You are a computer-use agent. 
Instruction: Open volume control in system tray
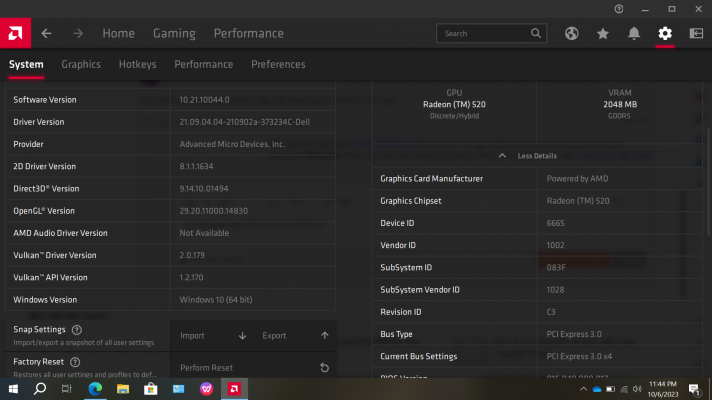coord(637,389)
